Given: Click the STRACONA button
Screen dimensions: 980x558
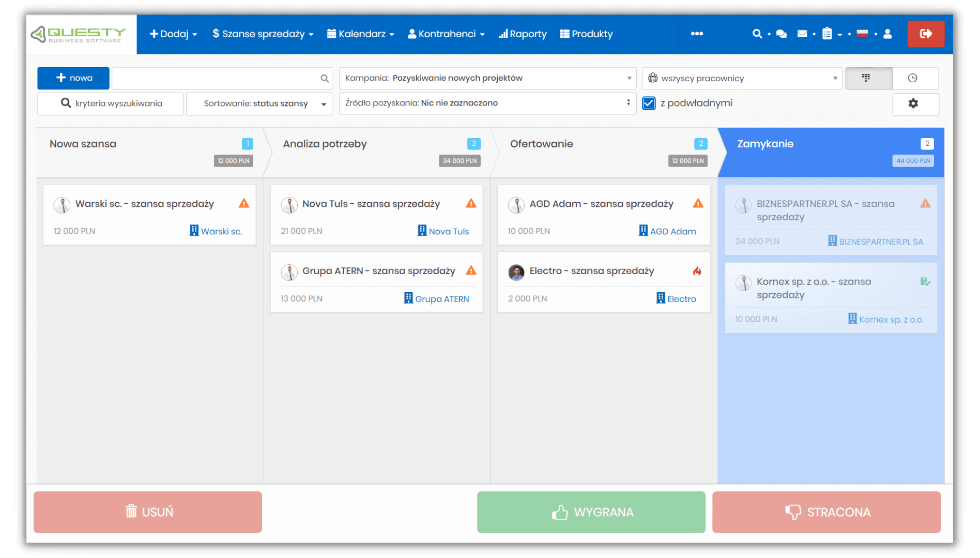Looking at the screenshot, I should click(826, 512).
